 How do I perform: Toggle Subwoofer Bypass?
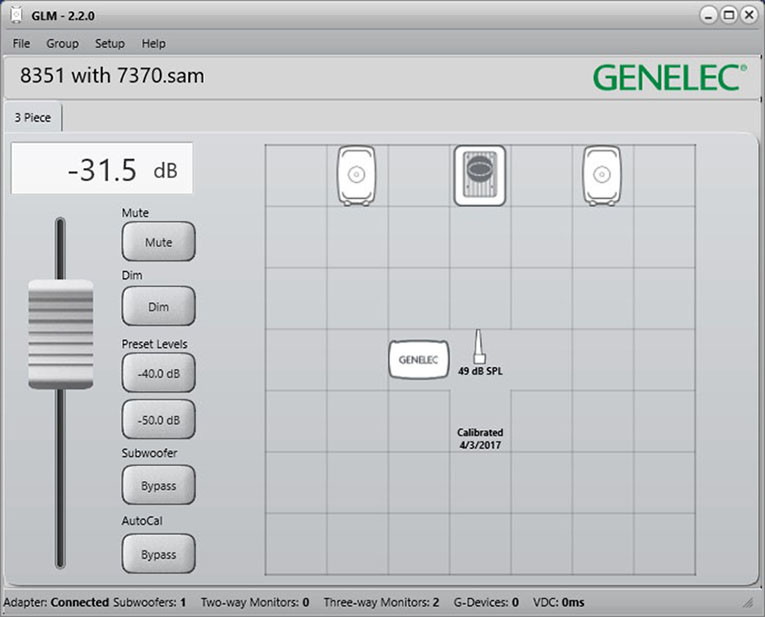[x=159, y=485]
